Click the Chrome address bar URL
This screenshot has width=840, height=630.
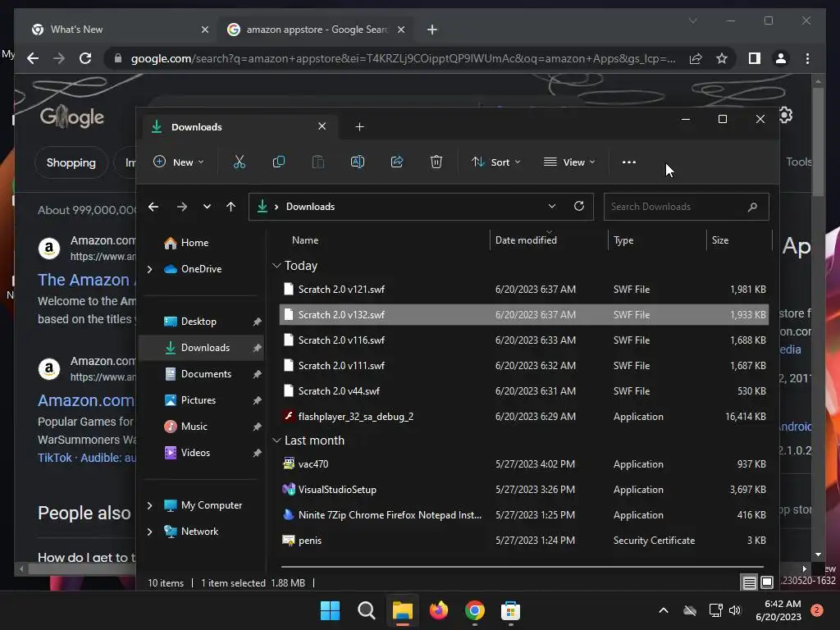(x=403, y=58)
